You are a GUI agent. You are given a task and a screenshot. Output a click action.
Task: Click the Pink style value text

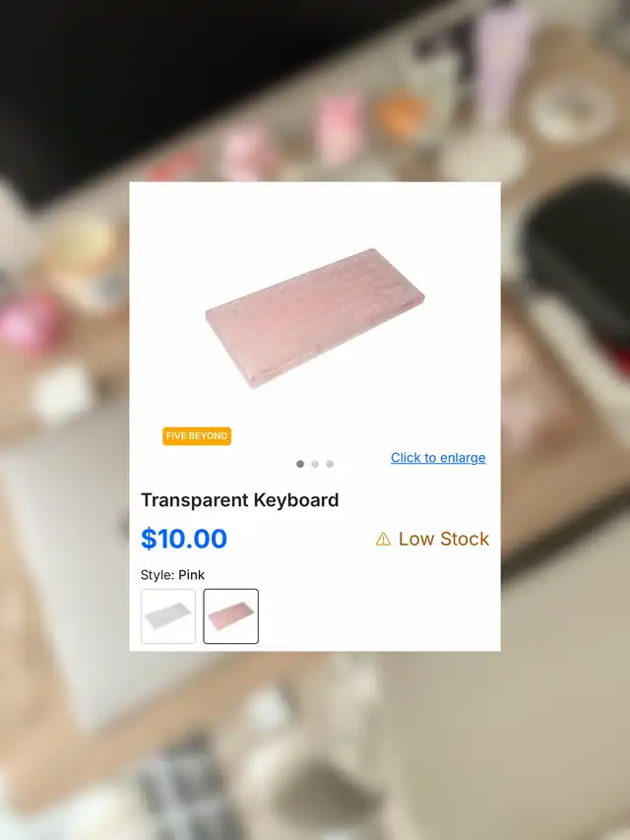pyautogui.click(x=191, y=575)
